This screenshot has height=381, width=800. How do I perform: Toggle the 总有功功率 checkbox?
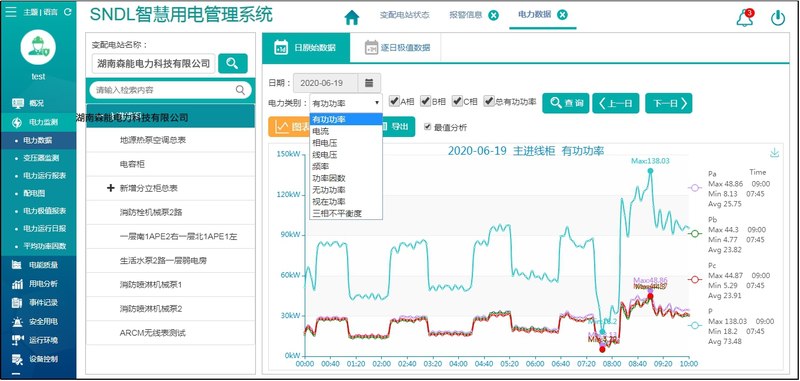489,101
